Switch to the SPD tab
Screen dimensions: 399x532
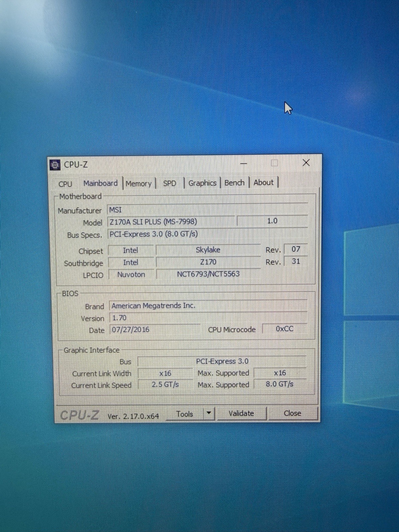170,183
